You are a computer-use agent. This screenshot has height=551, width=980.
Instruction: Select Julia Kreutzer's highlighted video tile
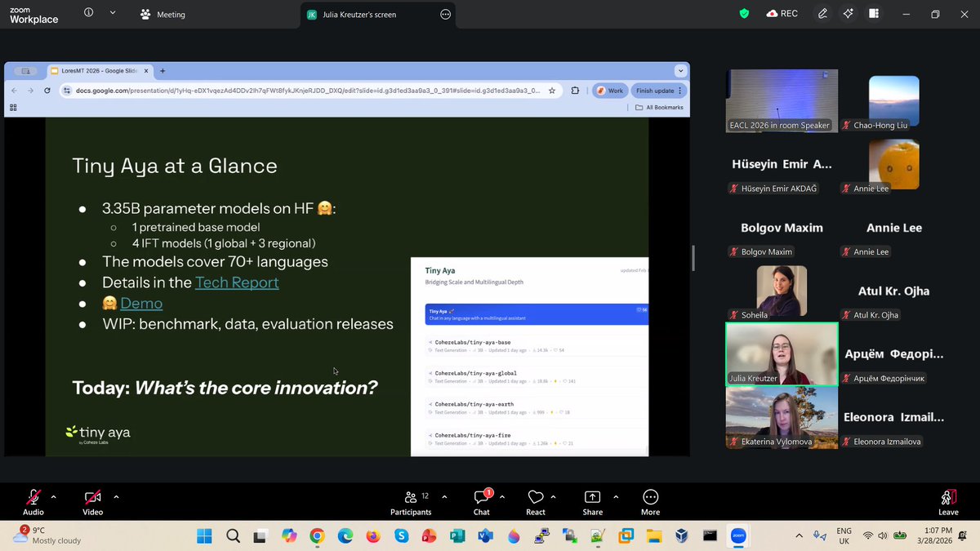click(782, 353)
